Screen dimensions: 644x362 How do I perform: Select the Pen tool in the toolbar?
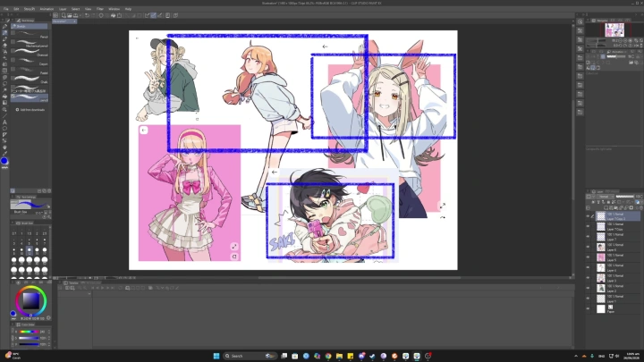click(x=5, y=26)
